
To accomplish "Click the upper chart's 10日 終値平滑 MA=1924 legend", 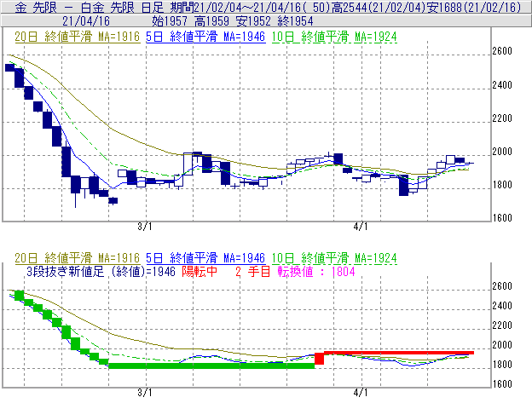I will coord(334,37).
